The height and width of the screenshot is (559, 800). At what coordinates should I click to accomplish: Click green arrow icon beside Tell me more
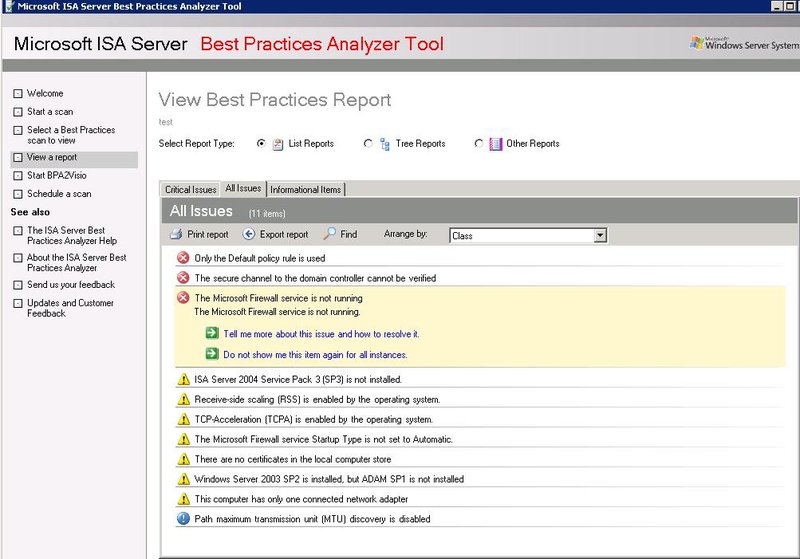point(212,334)
